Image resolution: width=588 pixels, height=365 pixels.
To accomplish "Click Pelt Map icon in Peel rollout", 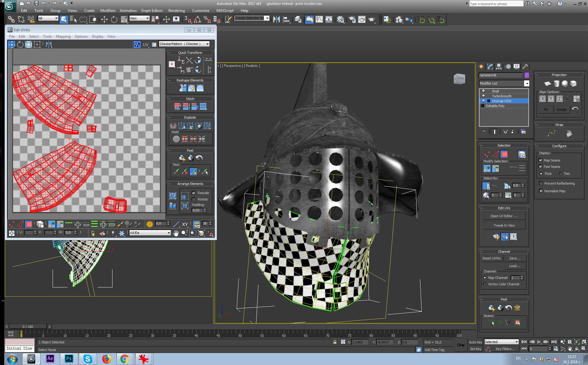I will 517,308.
